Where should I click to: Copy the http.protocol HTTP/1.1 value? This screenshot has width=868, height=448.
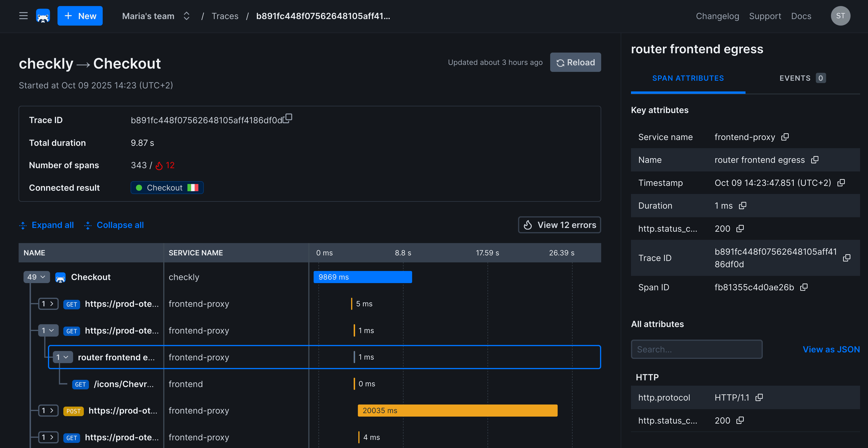(x=759, y=398)
